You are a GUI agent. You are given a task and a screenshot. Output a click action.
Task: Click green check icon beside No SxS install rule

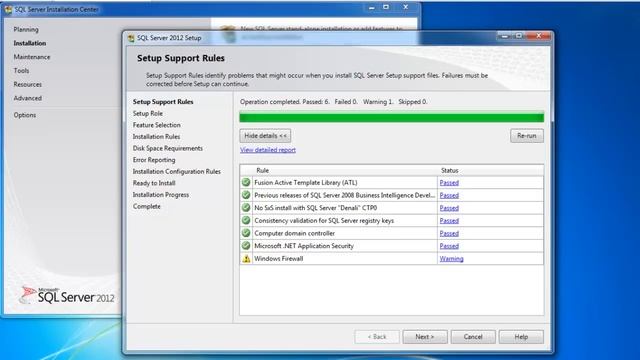pos(246,208)
